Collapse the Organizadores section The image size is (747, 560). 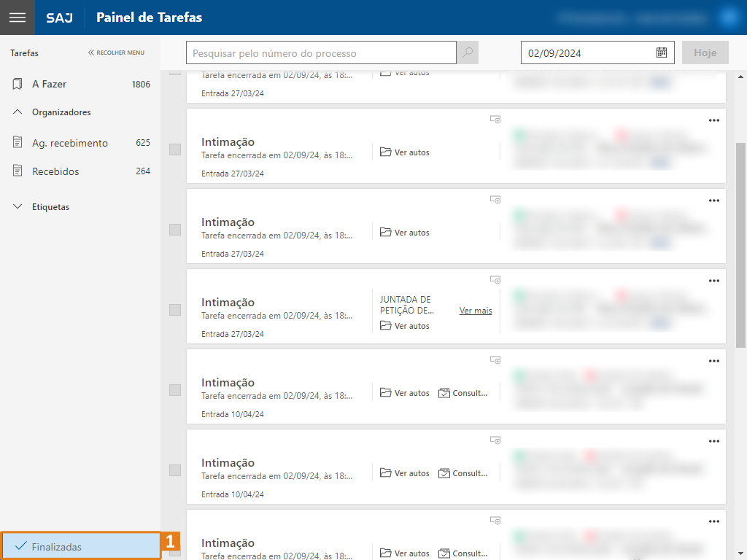click(18, 112)
